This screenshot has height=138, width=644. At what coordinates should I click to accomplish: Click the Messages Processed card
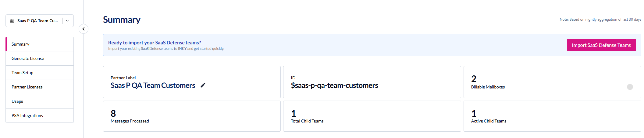tap(192, 116)
